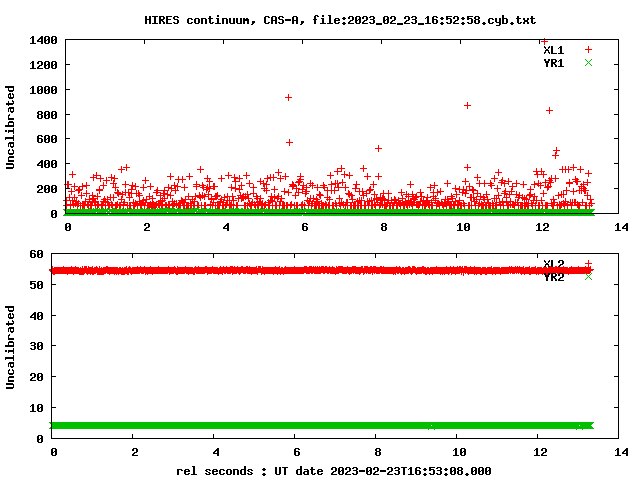Click the red plus marker beside XL1
This screenshot has height=480, width=640.
click(x=588, y=50)
